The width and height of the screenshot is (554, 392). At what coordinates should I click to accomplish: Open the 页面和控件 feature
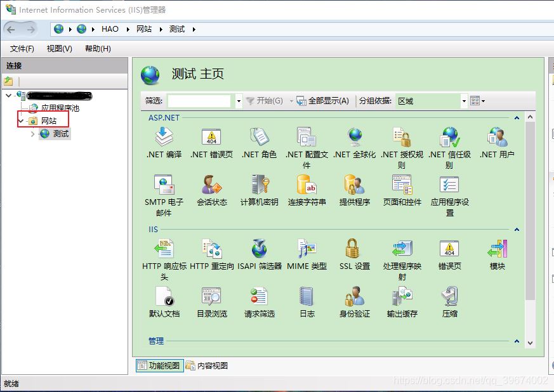pyautogui.click(x=402, y=190)
